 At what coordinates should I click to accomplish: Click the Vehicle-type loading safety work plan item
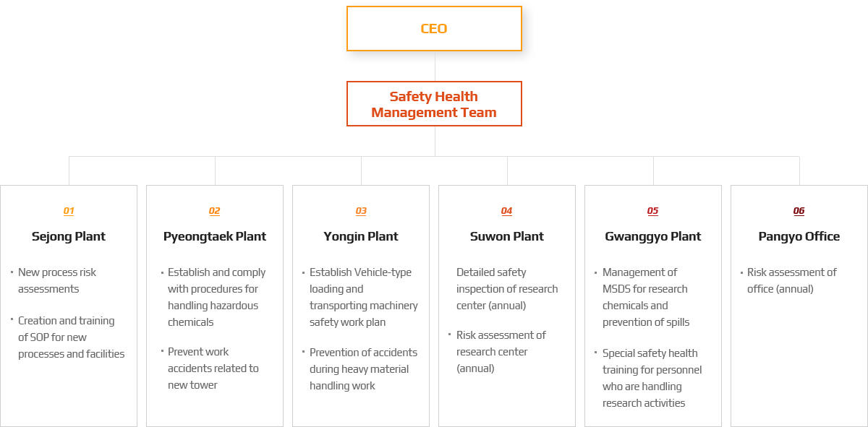click(x=364, y=297)
